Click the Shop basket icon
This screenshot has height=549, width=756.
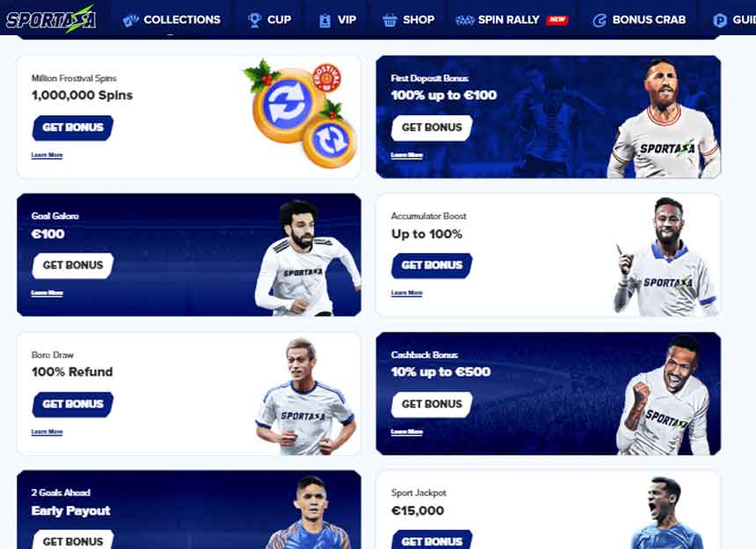point(389,20)
